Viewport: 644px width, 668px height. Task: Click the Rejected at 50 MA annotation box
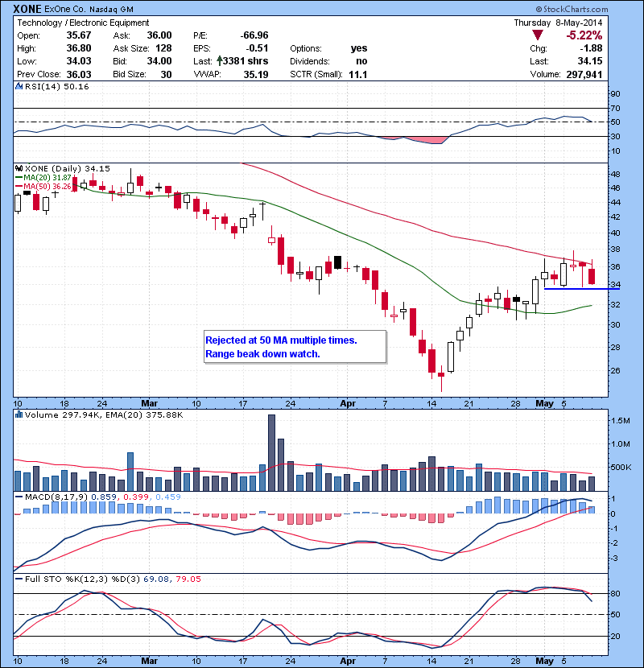[295, 347]
